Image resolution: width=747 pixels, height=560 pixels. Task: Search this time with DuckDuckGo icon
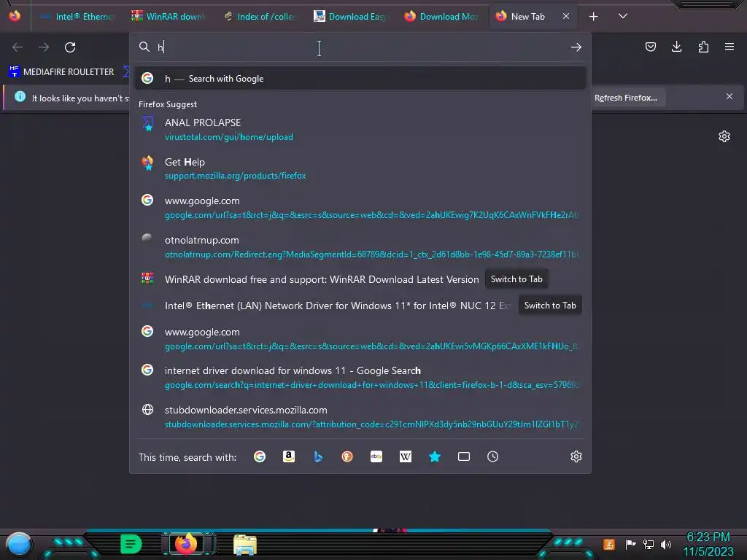coord(347,456)
